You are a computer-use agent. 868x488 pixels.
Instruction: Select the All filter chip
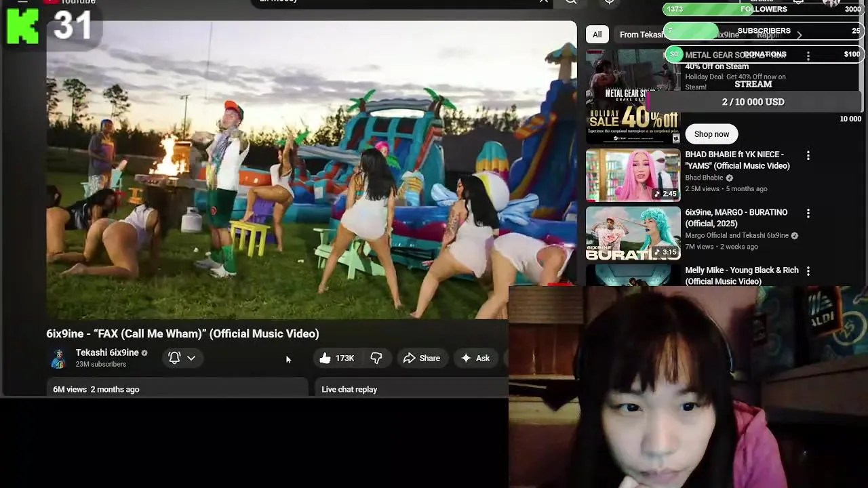[x=597, y=35]
